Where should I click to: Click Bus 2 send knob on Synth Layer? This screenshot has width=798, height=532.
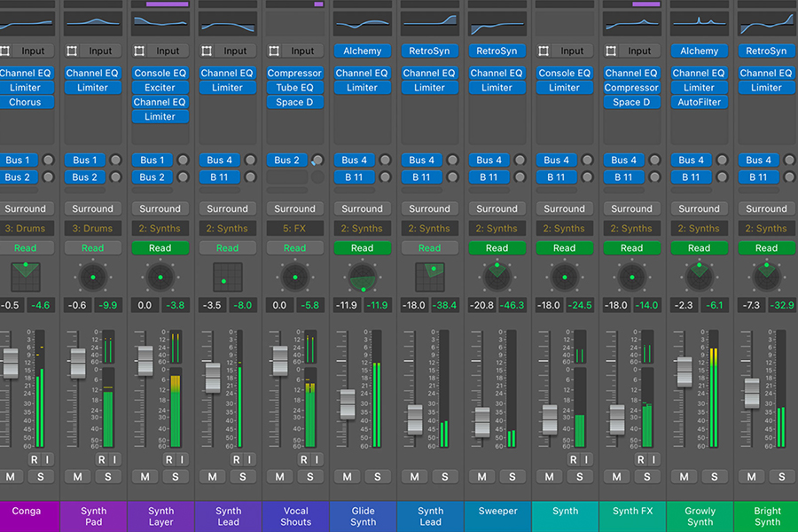click(x=183, y=177)
